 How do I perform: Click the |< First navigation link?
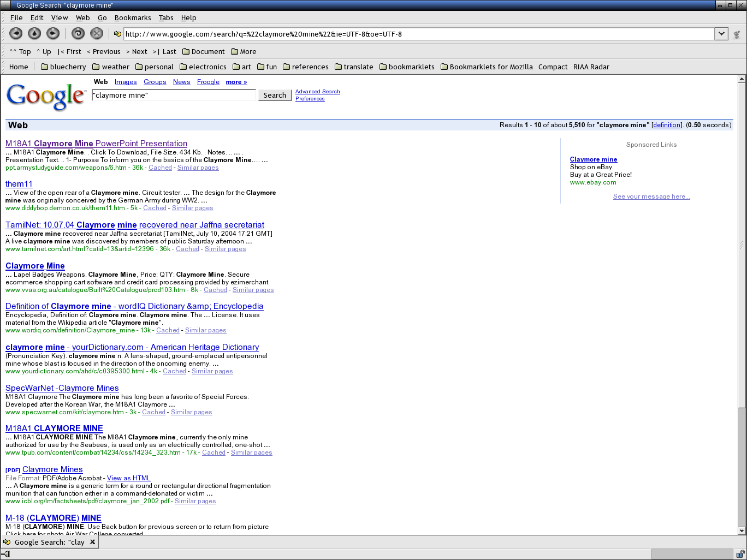(69, 51)
